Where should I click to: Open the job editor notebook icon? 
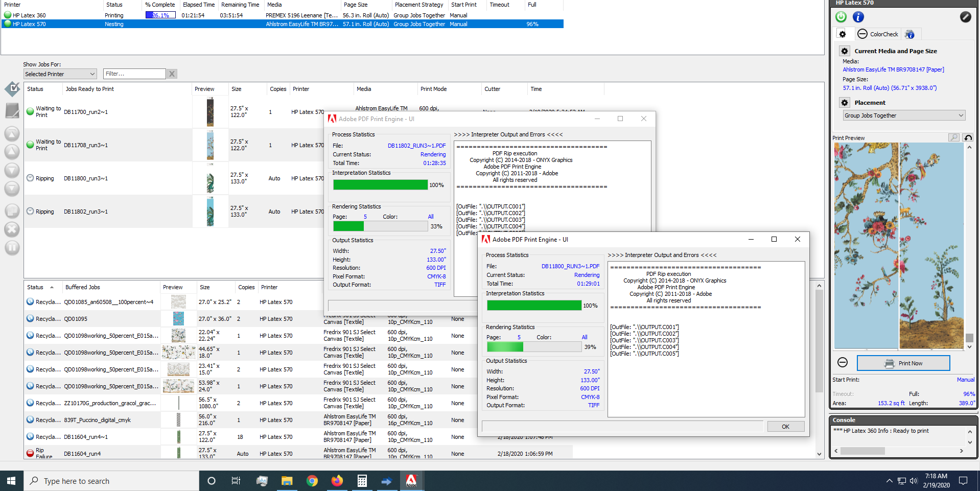(x=12, y=110)
